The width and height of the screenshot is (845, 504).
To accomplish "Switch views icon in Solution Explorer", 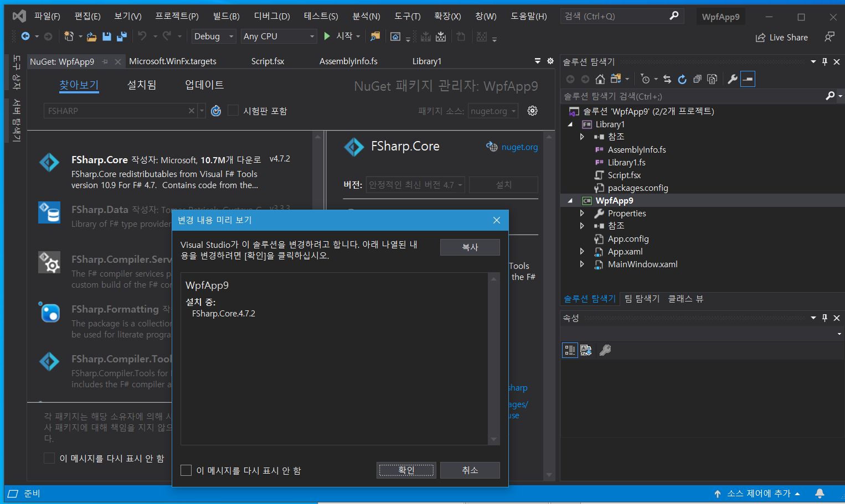I will 616,79.
